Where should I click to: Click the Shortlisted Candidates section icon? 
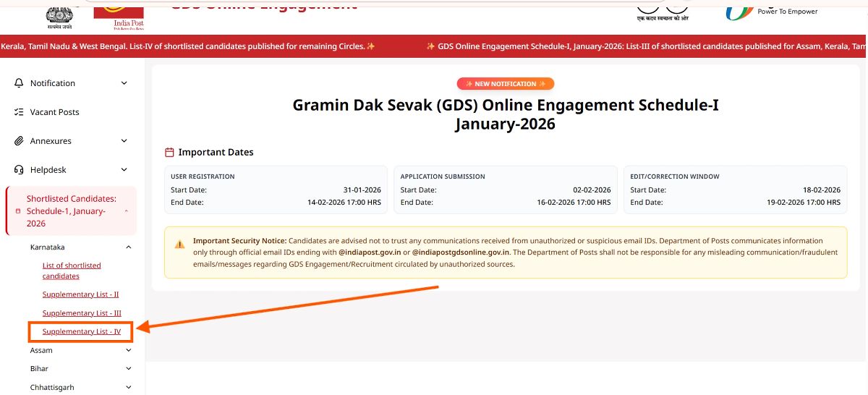[x=17, y=211]
